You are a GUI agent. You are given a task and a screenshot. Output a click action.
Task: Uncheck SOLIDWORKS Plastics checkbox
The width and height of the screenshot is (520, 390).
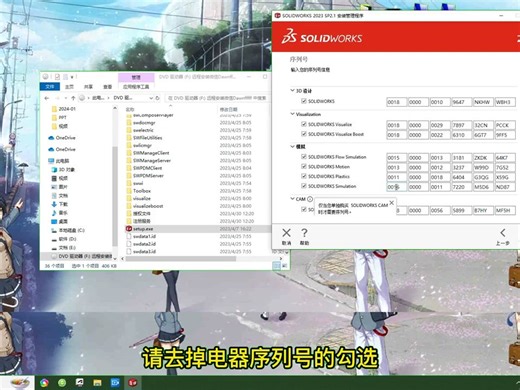(304, 176)
